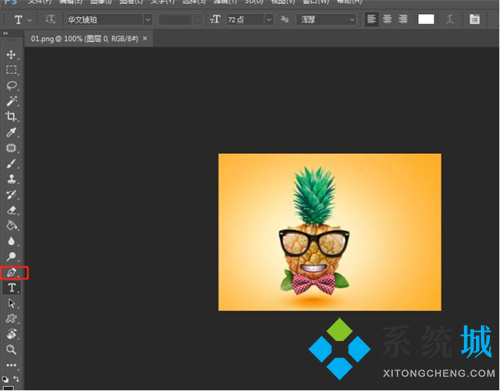Expand the font family dropdown arrow

pyautogui.click(x=148, y=20)
